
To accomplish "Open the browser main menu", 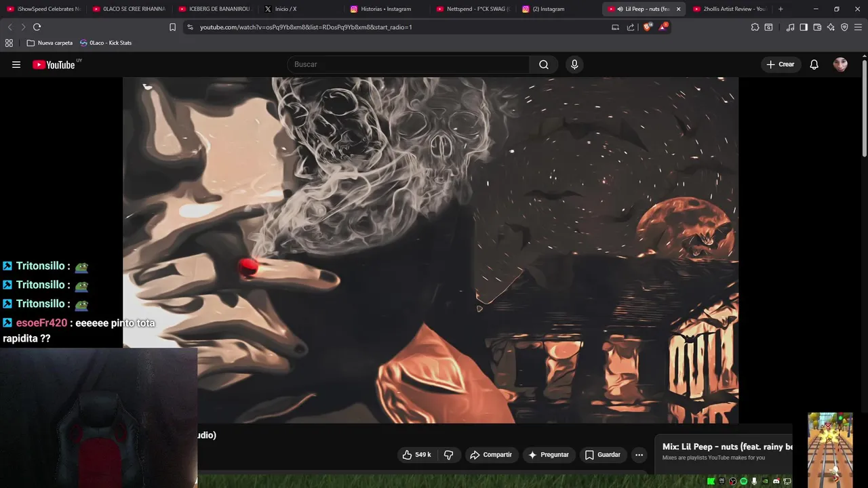I will tap(858, 27).
